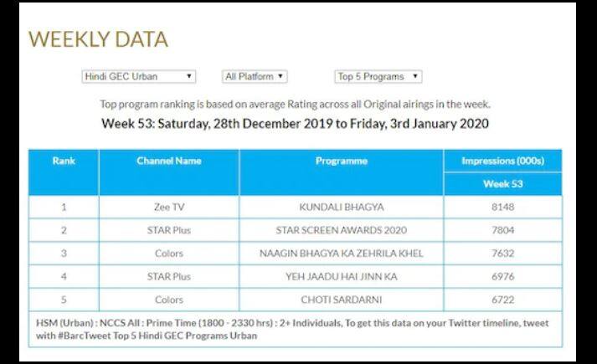
Task: Click the Impressions (000s) column header
Action: (x=502, y=161)
